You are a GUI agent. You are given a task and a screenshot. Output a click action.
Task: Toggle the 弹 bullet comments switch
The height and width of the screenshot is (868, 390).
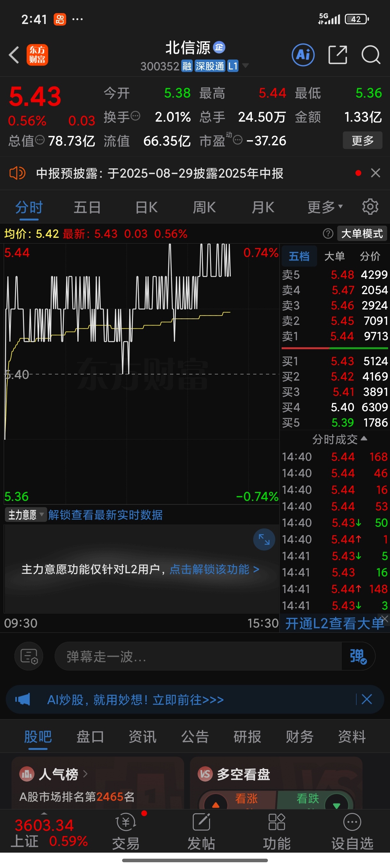(x=358, y=656)
